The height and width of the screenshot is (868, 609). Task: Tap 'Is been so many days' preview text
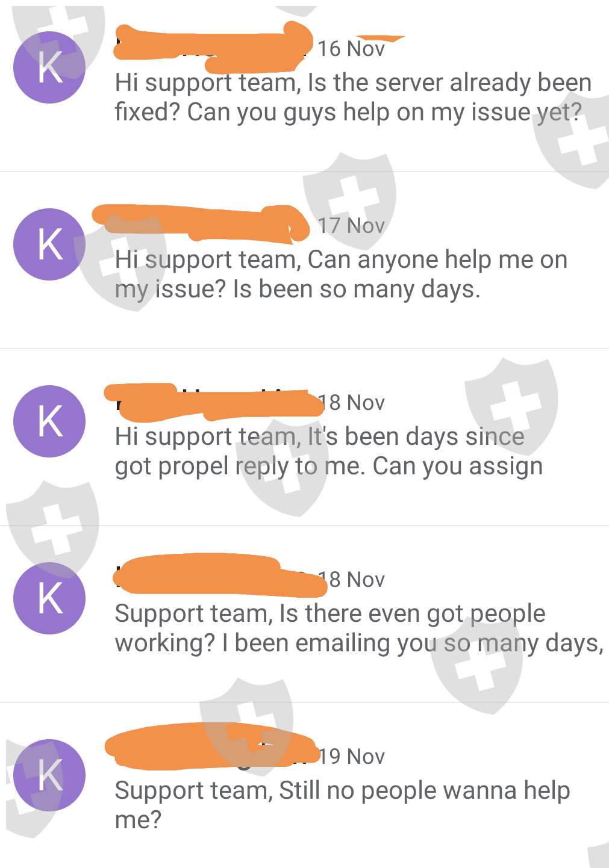pos(357,290)
